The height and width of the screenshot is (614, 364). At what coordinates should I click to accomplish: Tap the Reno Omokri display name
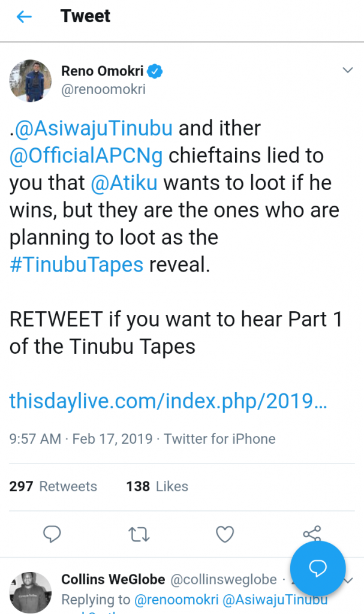pyautogui.click(x=103, y=72)
